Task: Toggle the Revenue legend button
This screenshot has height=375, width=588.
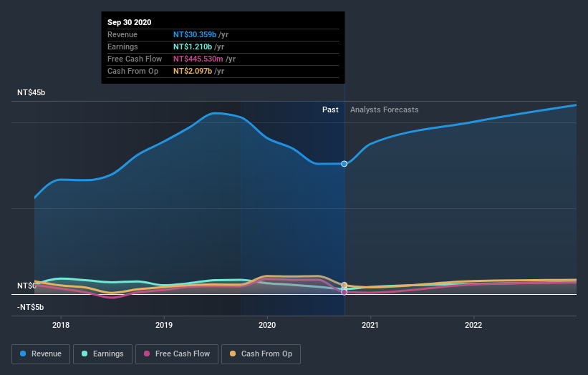Action: (x=41, y=354)
